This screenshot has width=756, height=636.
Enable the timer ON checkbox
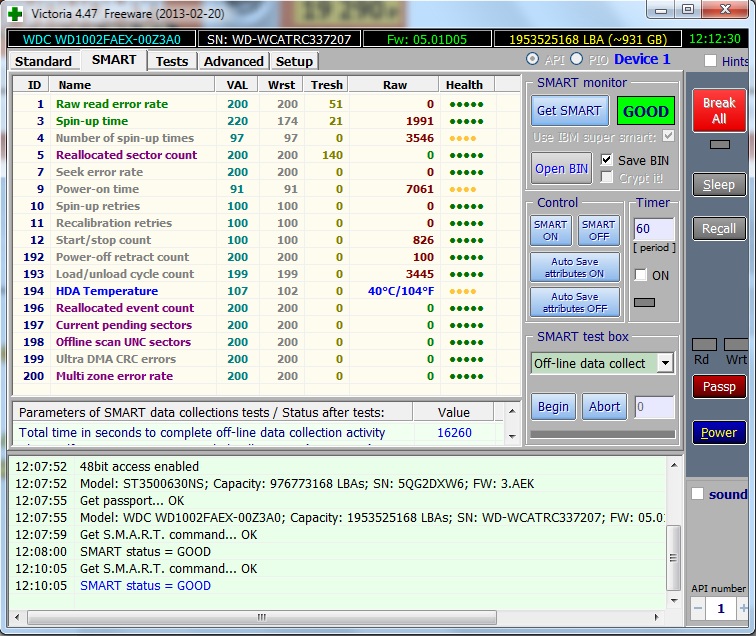pyautogui.click(x=641, y=275)
